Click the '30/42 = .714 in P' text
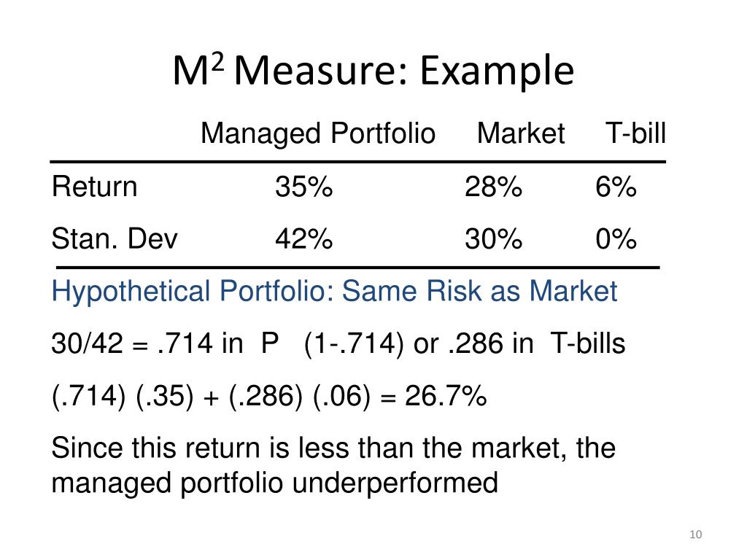This screenshot has height=560, width=747. tap(166, 343)
